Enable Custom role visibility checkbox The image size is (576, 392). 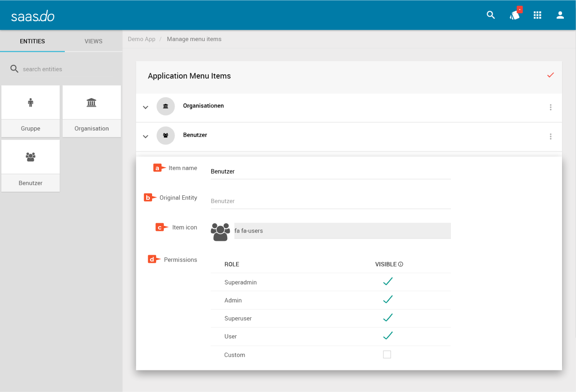click(387, 355)
